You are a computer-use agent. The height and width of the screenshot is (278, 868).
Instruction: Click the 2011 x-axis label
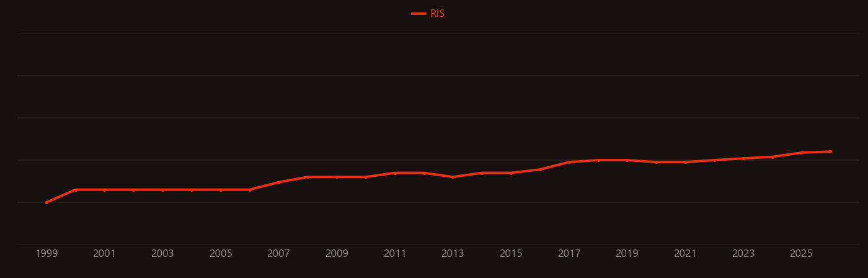coord(395,254)
